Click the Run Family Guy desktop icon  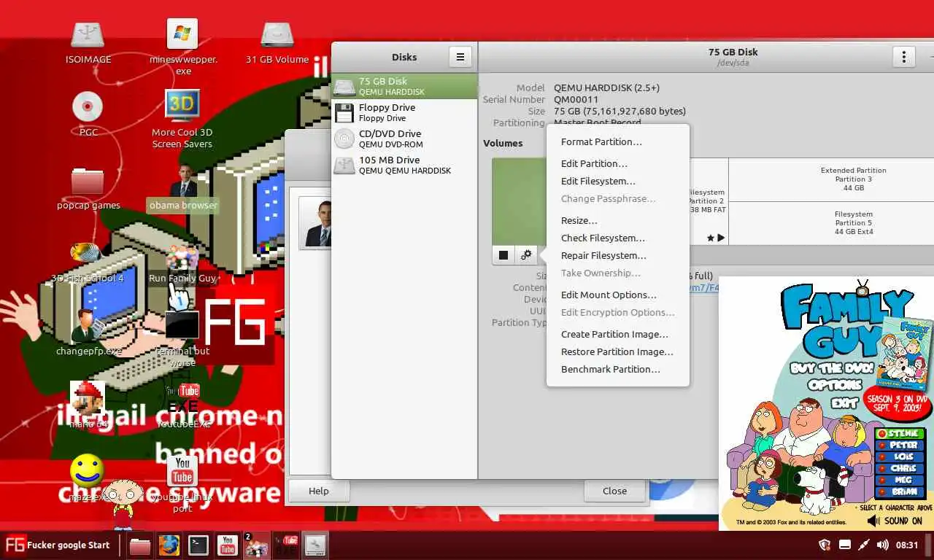(x=182, y=263)
